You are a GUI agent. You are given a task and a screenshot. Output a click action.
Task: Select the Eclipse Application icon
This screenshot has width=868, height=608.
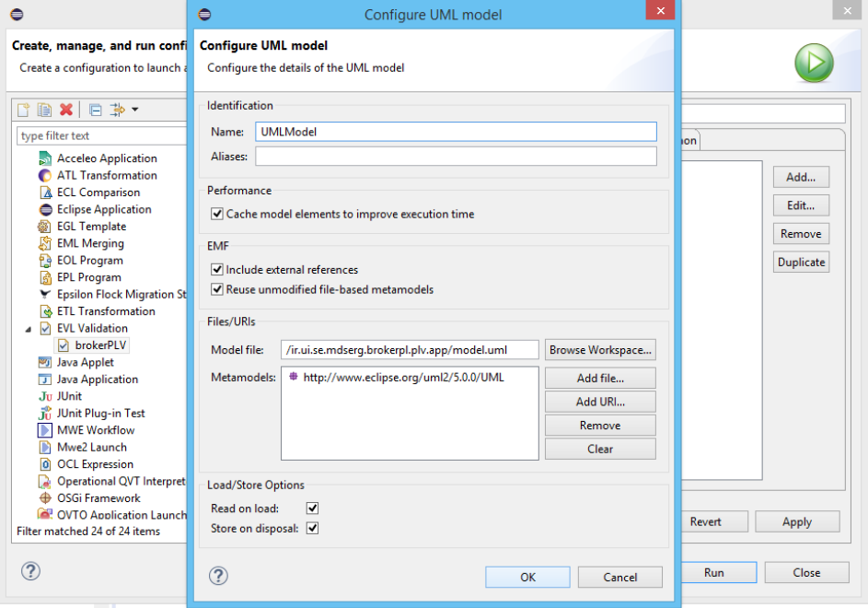(x=45, y=209)
